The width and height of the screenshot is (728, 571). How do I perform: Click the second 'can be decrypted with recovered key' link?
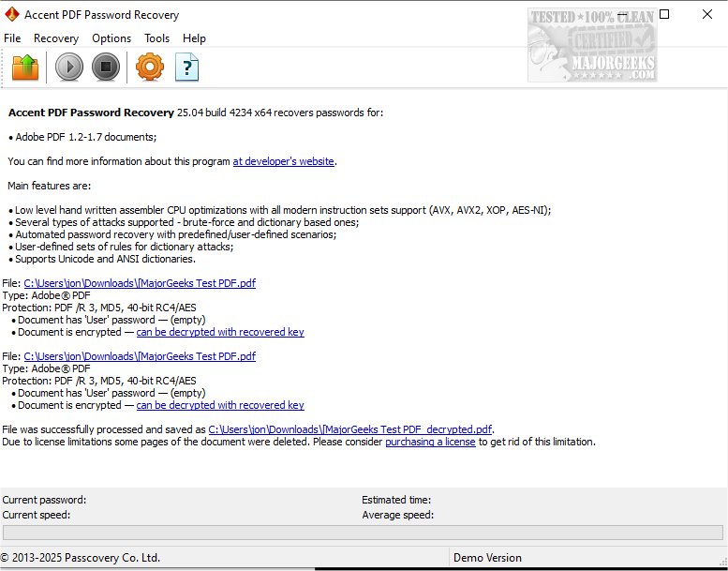[x=220, y=405]
